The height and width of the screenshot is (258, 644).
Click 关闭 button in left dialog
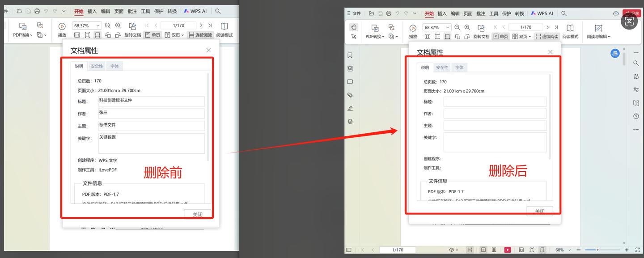pos(198,215)
